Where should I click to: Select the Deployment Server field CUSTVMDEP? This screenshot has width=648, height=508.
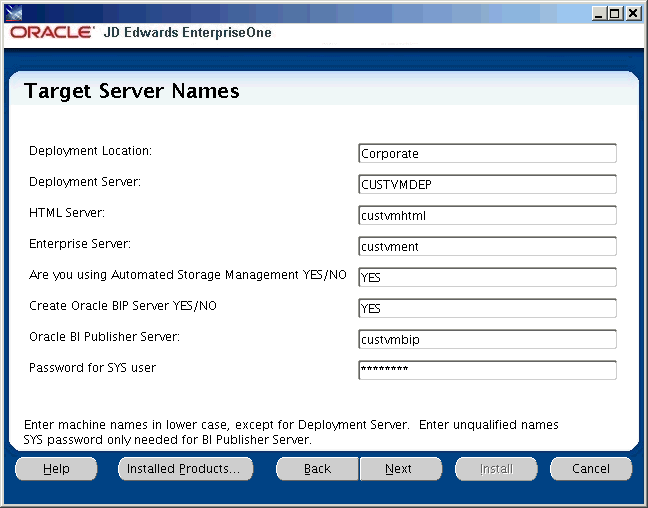[488, 184]
